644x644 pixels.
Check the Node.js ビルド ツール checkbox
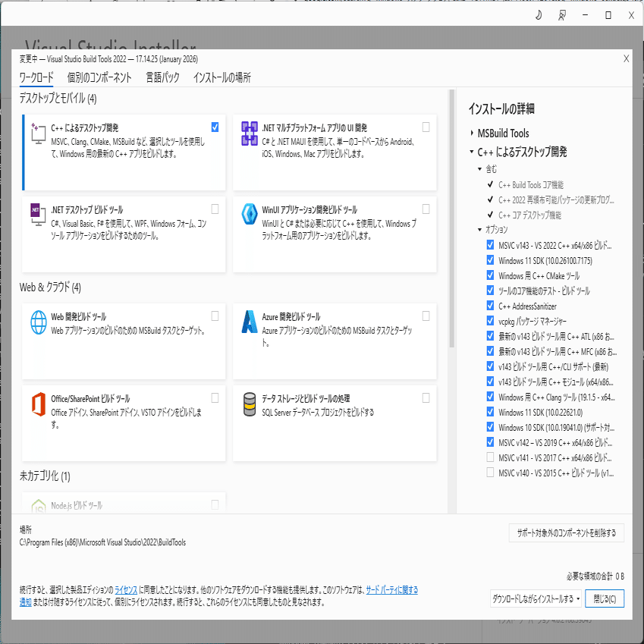[215, 504]
